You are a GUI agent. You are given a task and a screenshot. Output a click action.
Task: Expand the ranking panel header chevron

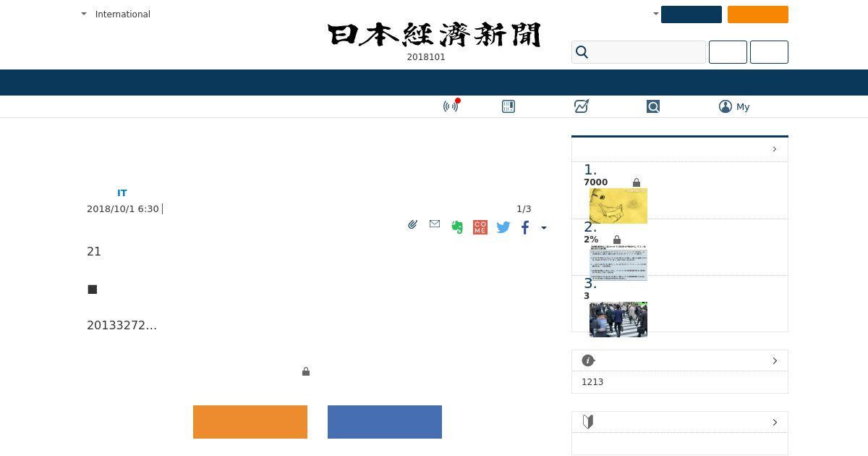[775, 149]
